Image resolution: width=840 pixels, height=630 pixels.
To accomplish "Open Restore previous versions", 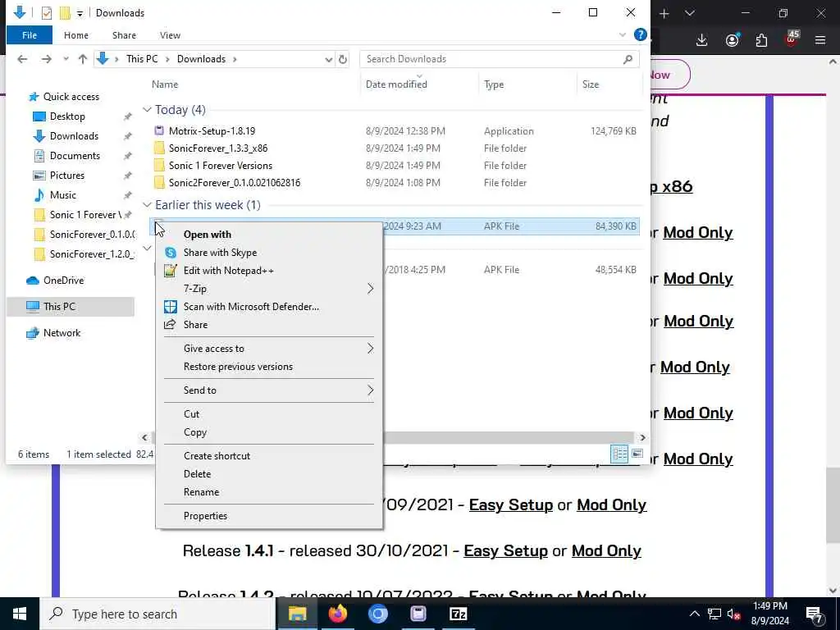I will click(238, 367).
